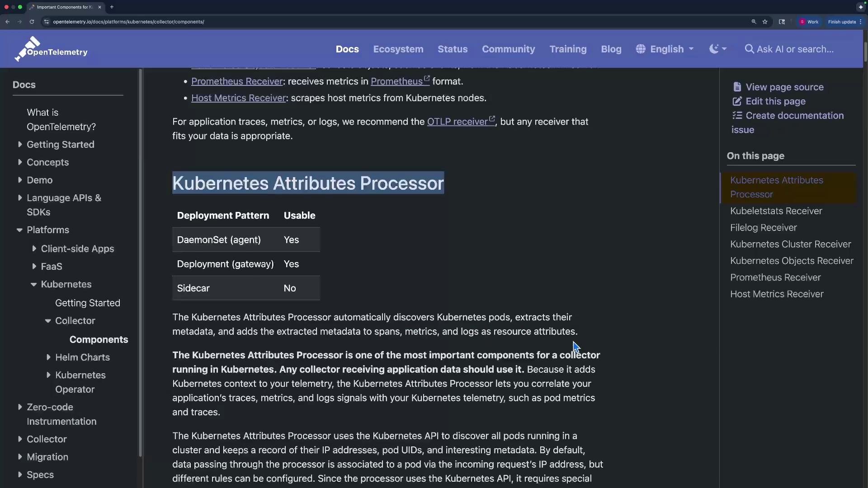Jump to Filelog Receiver in page outline
Image resolution: width=868 pixels, height=488 pixels.
point(763,228)
